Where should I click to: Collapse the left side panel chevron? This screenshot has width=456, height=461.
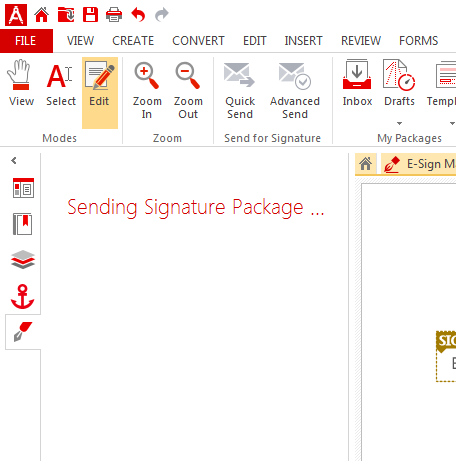(14, 161)
